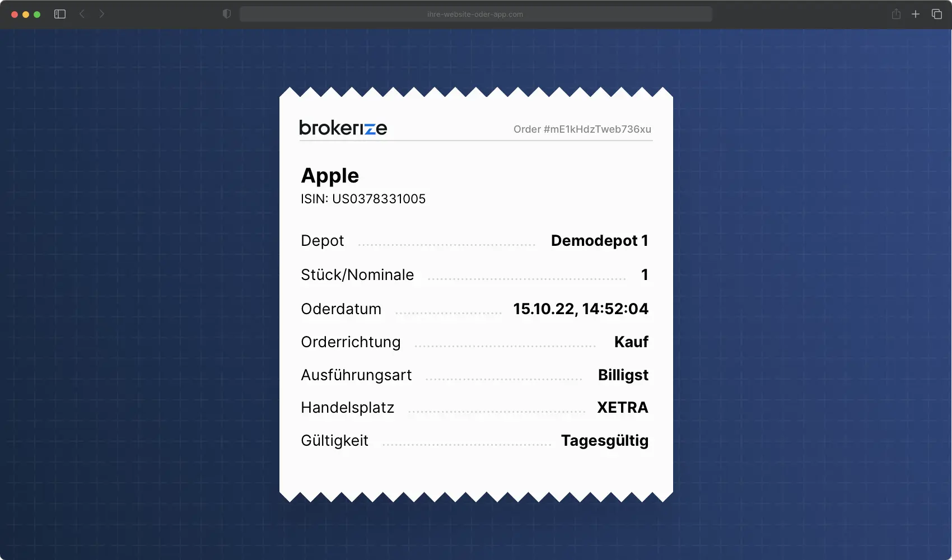Click the Orderrichtung label
The height and width of the screenshot is (560, 952).
point(351,342)
